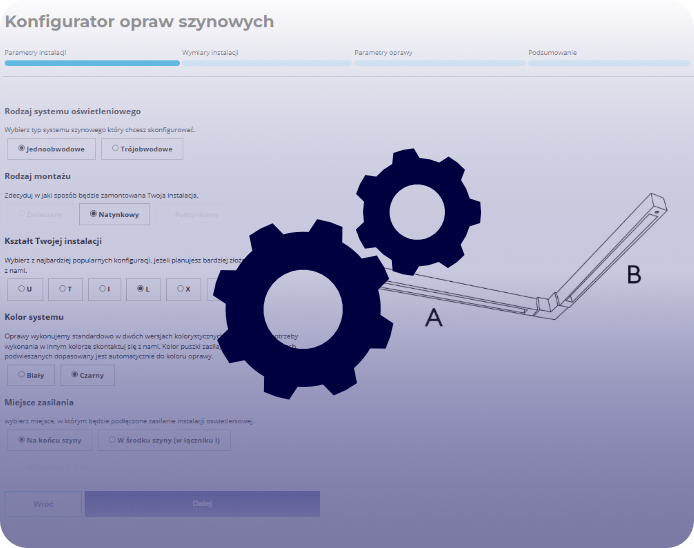Go to the Parametry oprawy step

click(x=383, y=53)
